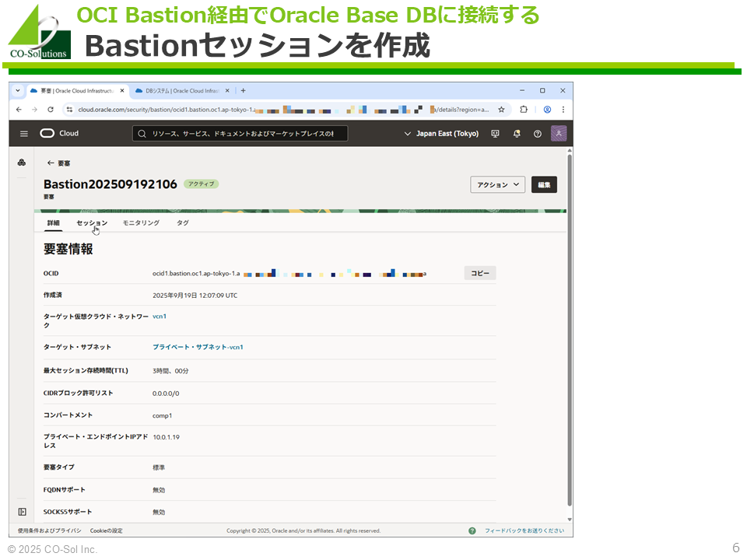Click the browser back arrow
Image resolution: width=747 pixels, height=560 pixels.
19,110
